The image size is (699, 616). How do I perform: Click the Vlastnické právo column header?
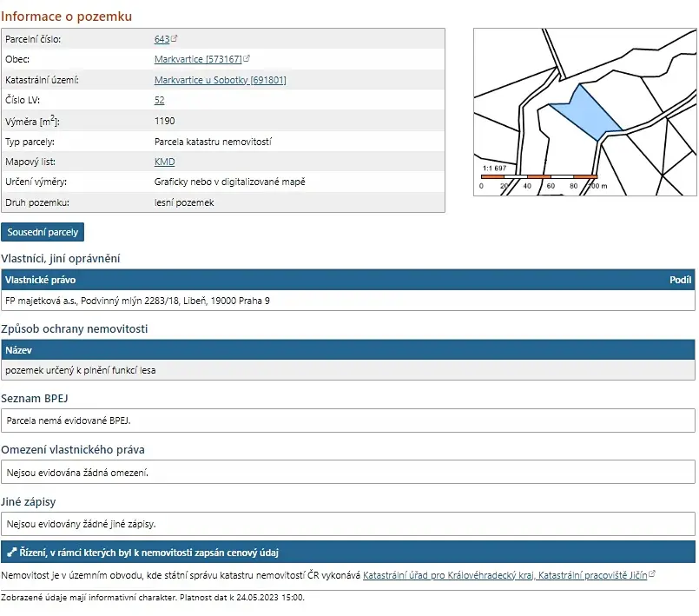(40, 280)
